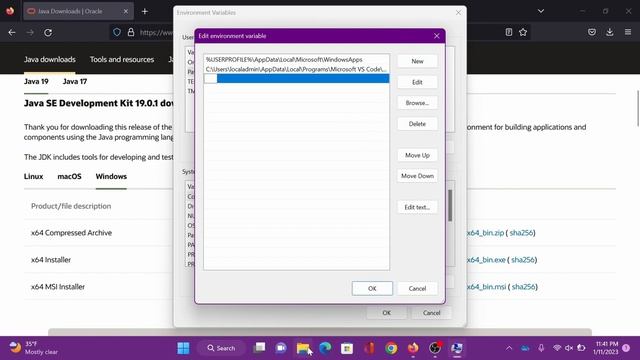The height and width of the screenshot is (360, 640).
Task: Open Google Chrome from the taskbar
Action: pos(391,348)
